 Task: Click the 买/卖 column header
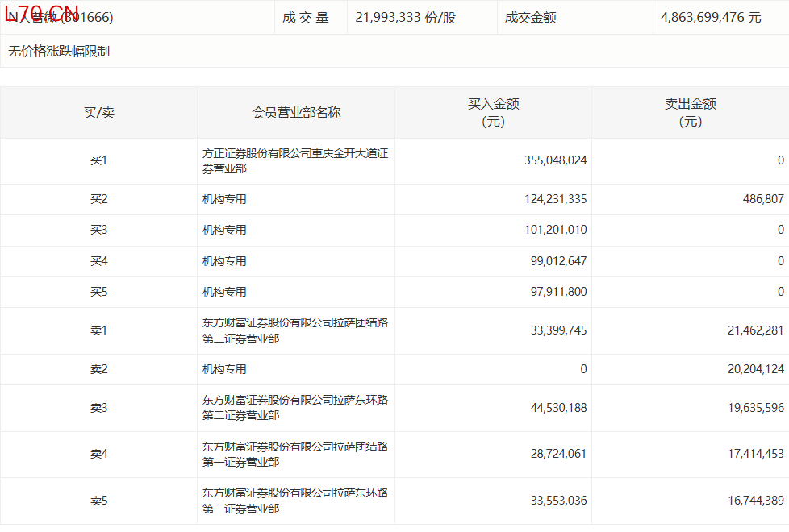click(98, 113)
